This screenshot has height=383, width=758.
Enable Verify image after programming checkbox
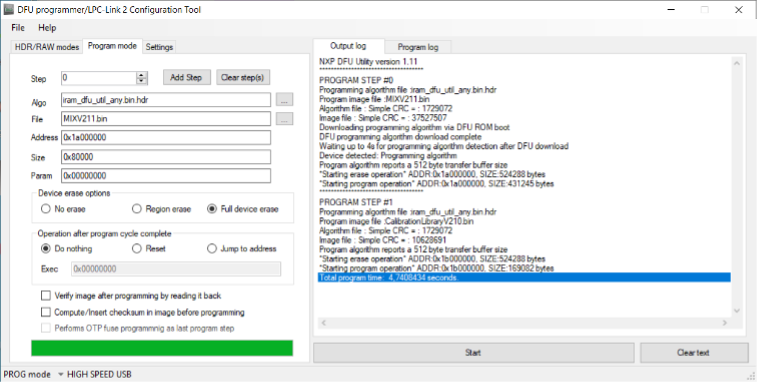[x=46, y=295]
